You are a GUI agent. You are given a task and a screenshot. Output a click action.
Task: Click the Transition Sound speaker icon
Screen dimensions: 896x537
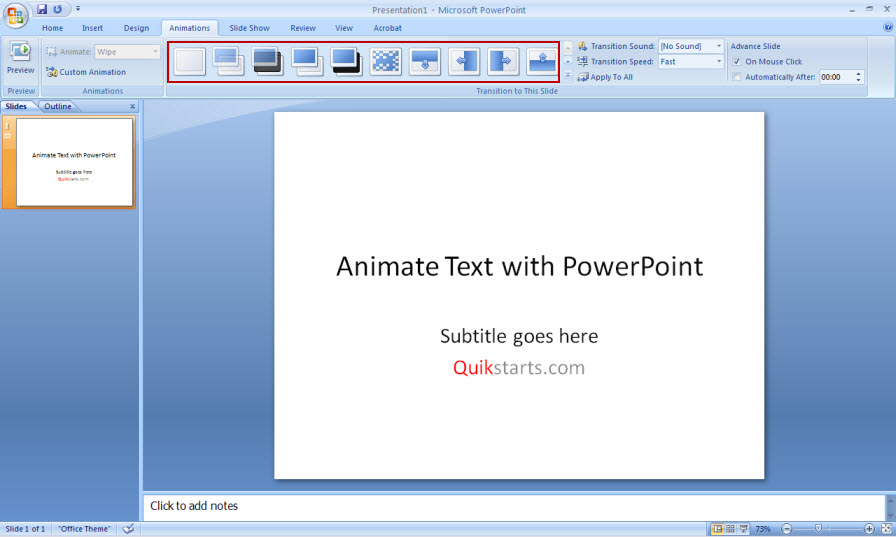point(582,46)
